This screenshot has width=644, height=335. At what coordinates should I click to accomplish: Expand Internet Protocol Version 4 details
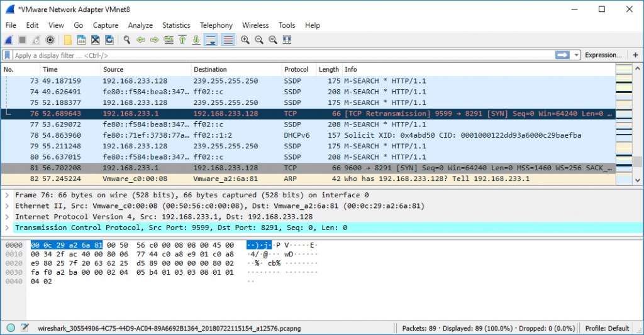[x=7, y=217]
